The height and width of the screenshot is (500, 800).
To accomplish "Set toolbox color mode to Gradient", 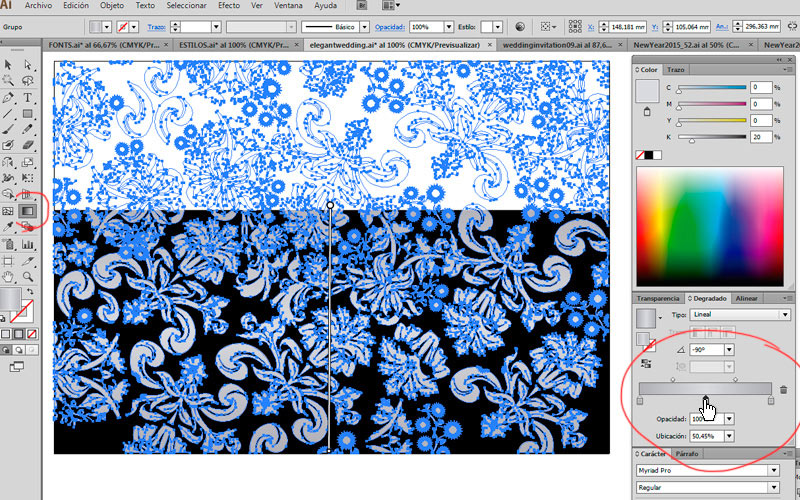I will pyautogui.click(x=18, y=335).
